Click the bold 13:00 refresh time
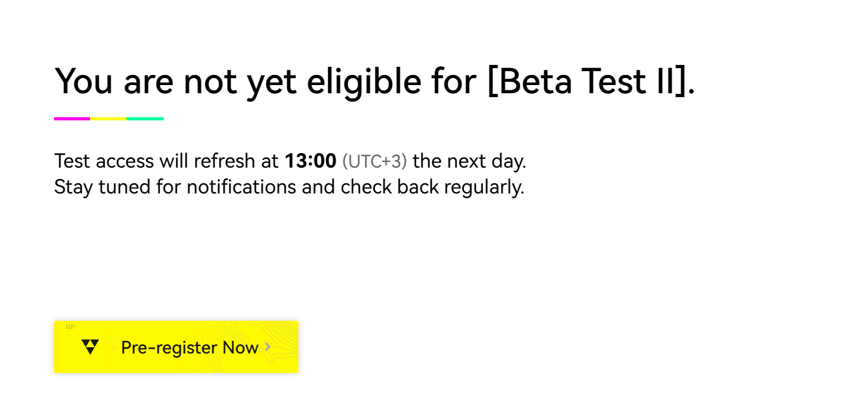 (310, 161)
